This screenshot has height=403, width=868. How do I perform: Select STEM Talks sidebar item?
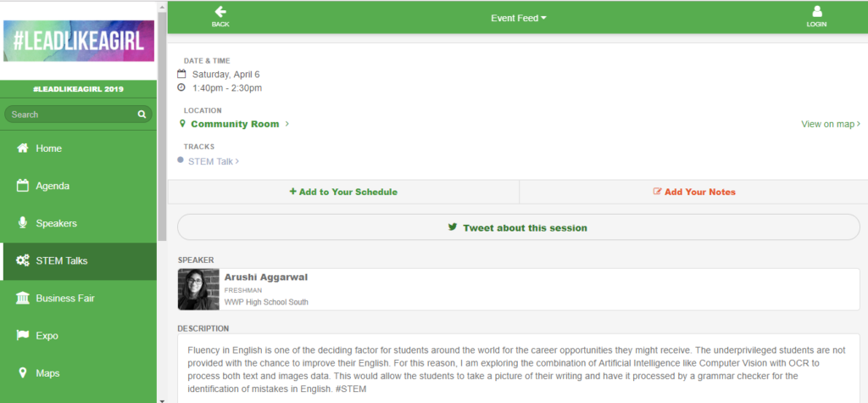(x=79, y=261)
